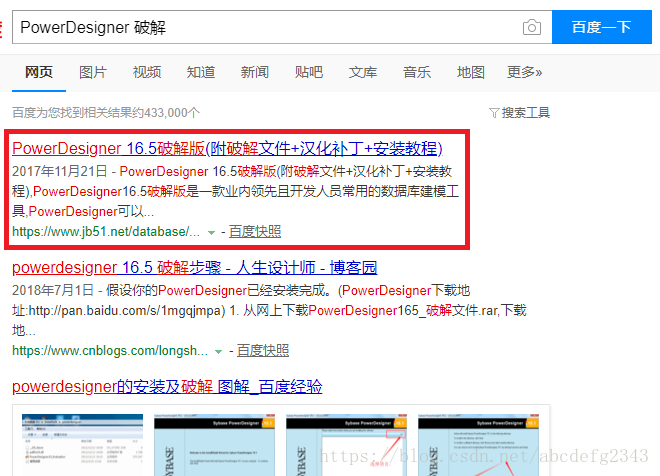This screenshot has width=660, height=476.
Task: Click the camera image search icon
Action: tap(532, 27)
